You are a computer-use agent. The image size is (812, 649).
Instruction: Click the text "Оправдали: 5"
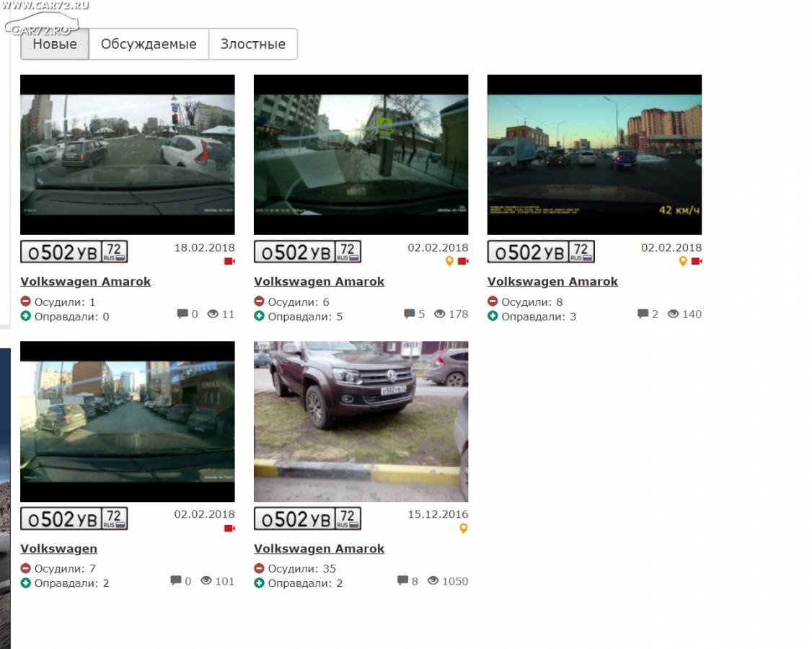[305, 317]
